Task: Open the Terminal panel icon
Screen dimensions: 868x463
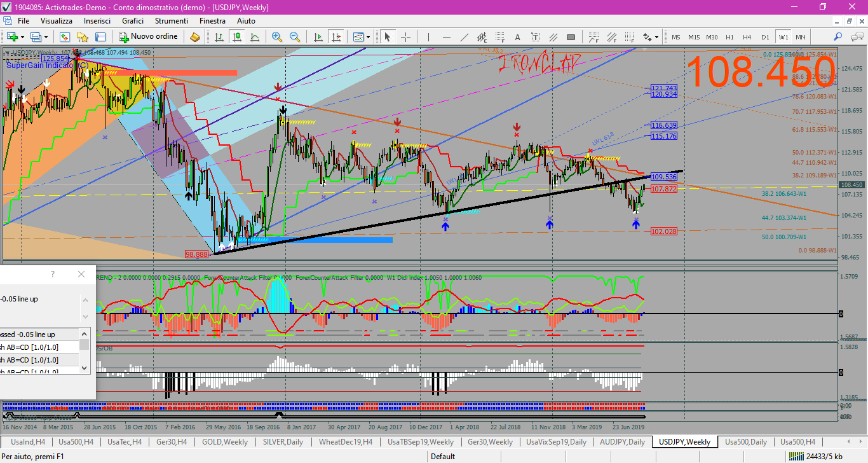Action: 100,37
